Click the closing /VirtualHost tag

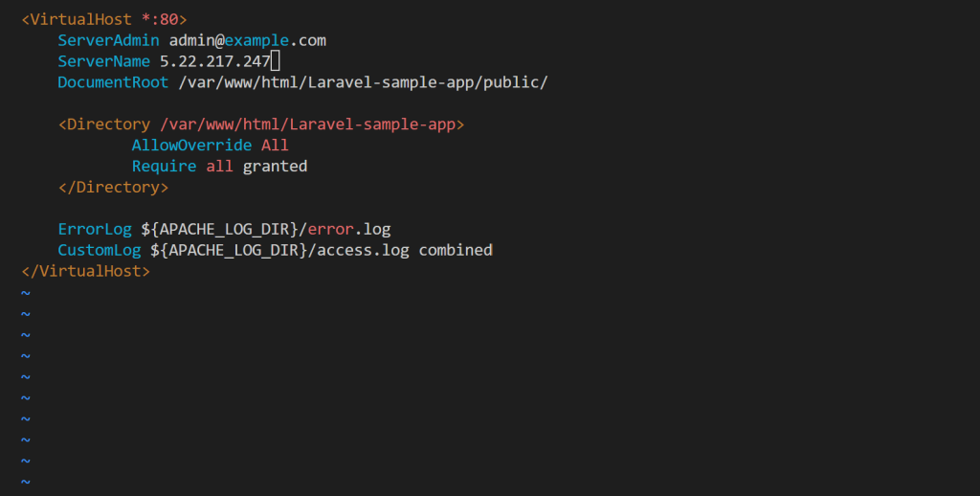(x=85, y=272)
